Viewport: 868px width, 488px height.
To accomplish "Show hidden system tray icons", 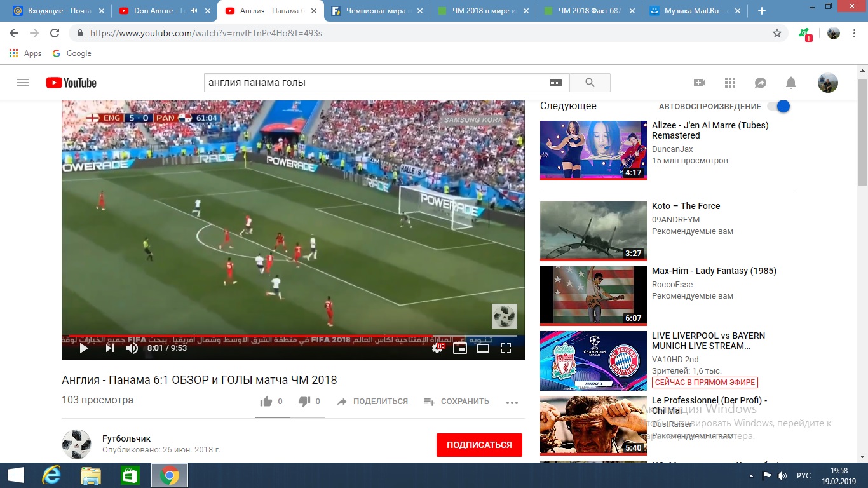I will click(752, 475).
